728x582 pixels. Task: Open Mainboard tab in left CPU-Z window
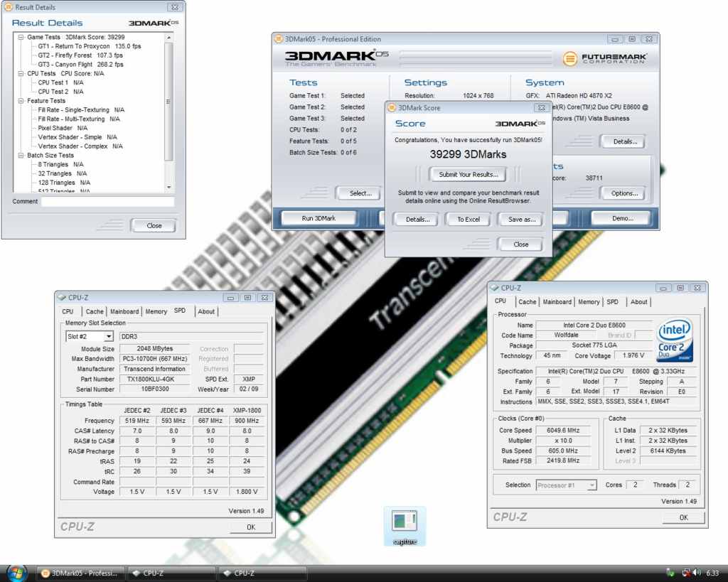(x=124, y=311)
